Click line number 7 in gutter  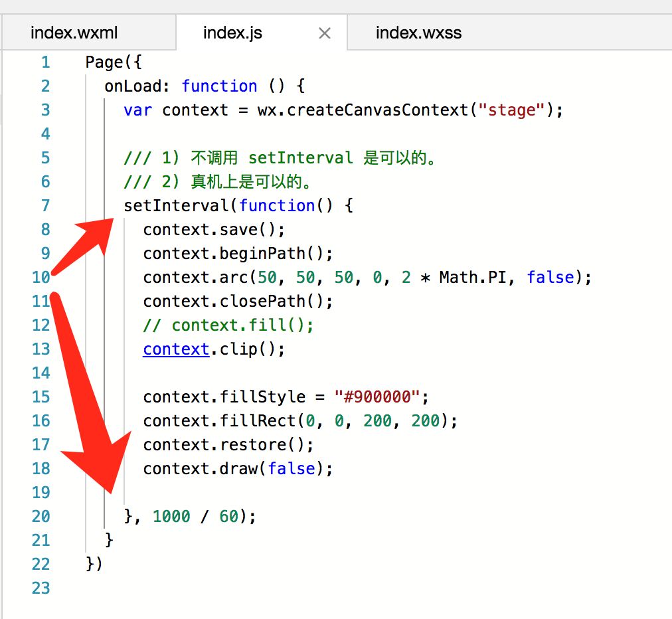coord(45,205)
